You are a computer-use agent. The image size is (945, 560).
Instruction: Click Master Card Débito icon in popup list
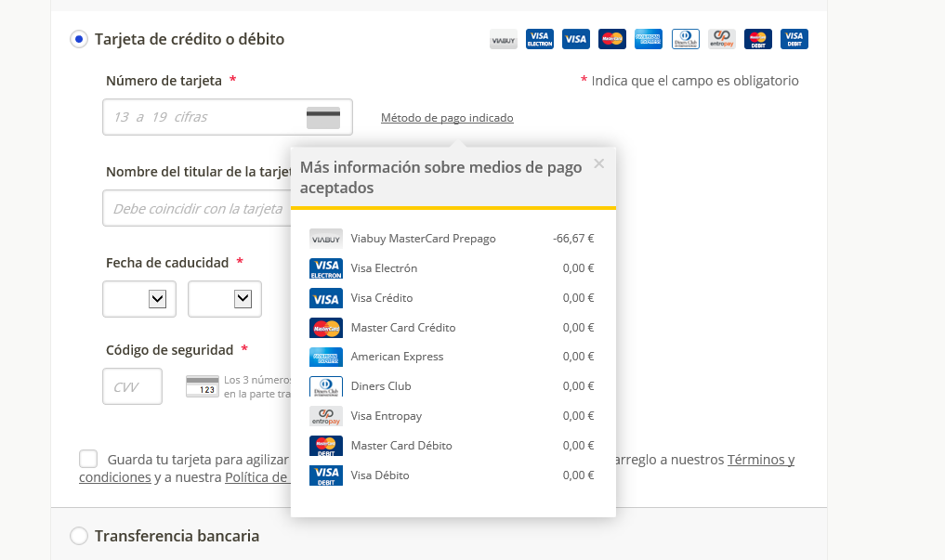[326, 446]
